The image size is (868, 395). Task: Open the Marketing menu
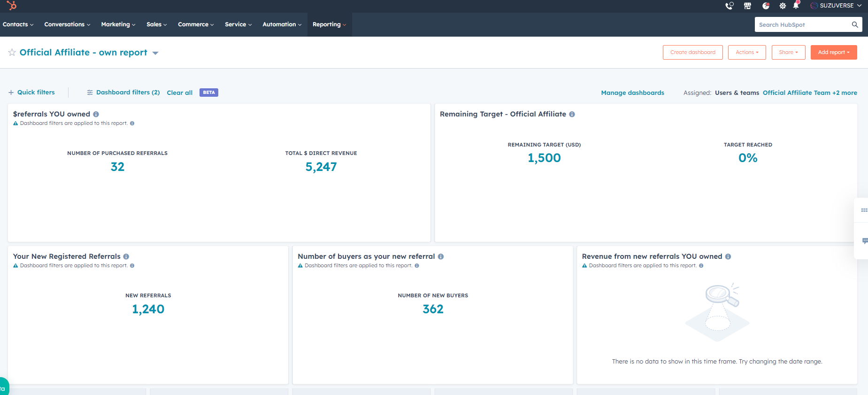[118, 24]
